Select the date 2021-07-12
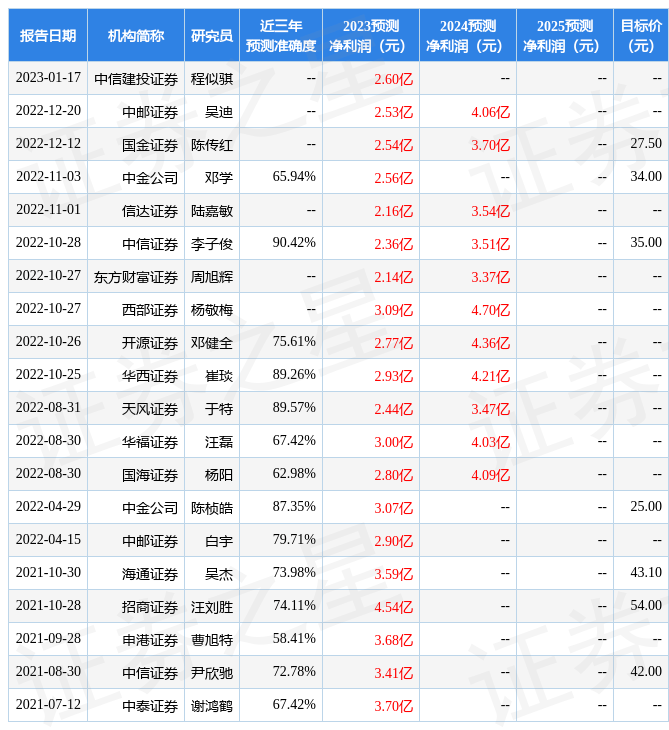This screenshot has height=730, width=669. pos(48,705)
